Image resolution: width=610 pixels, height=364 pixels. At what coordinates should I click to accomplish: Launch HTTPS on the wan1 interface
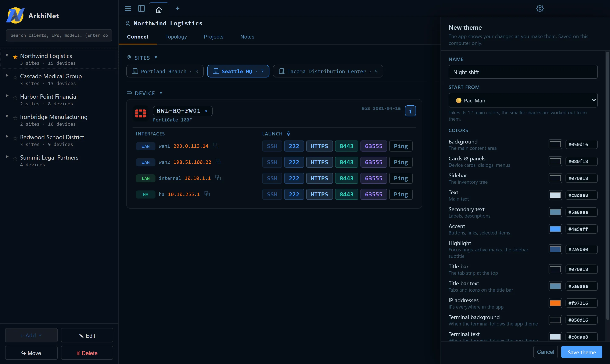pyautogui.click(x=319, y=146)
